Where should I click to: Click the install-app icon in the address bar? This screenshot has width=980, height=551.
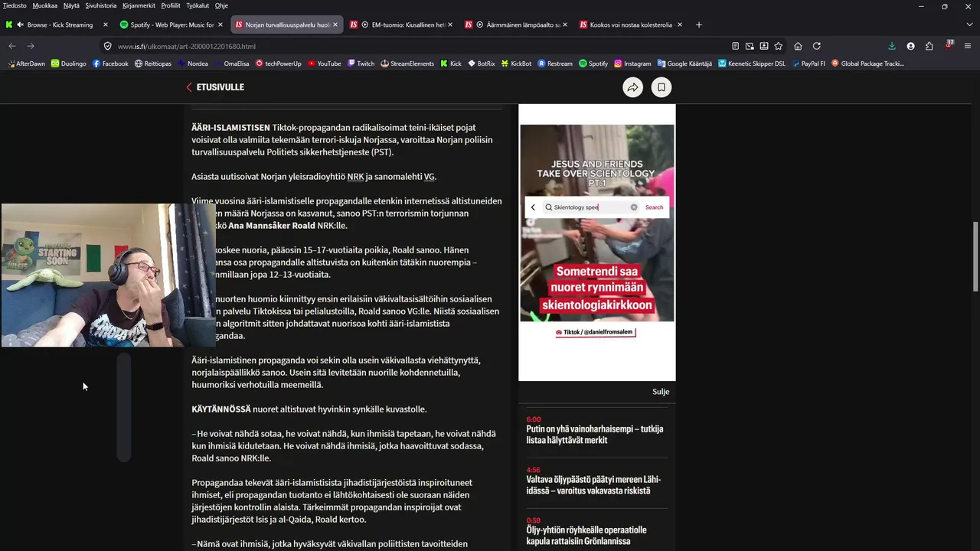tap(764, 46)
